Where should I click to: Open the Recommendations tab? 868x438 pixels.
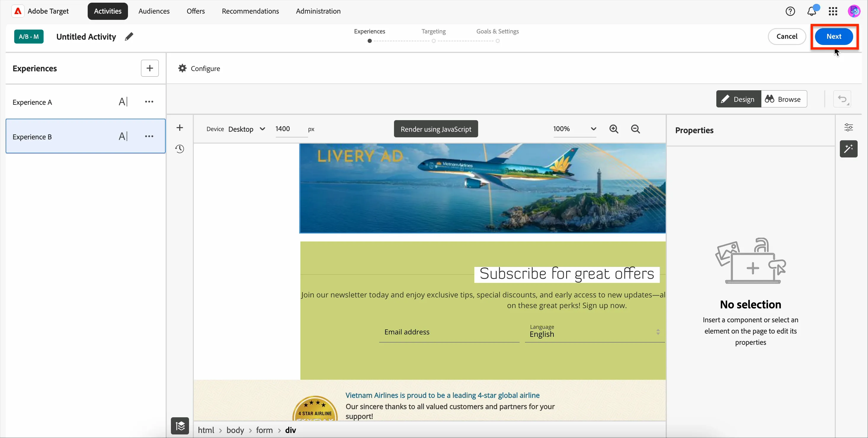250,11
